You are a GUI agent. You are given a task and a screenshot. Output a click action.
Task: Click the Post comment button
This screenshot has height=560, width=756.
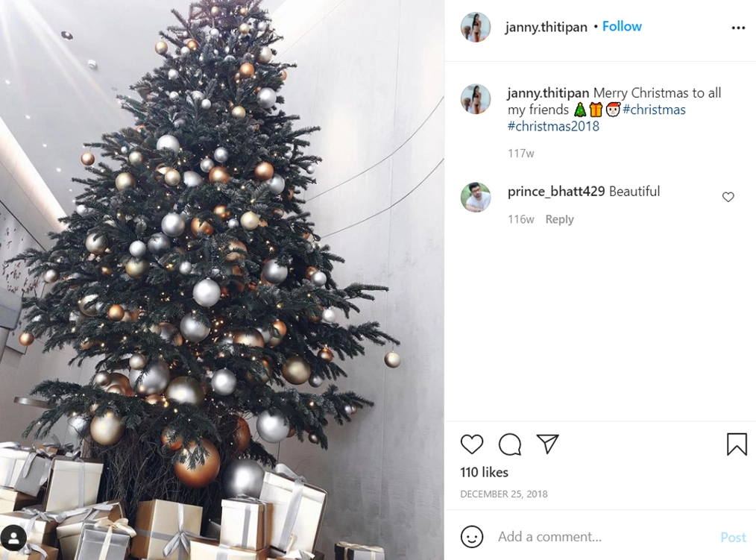[x=733, y=537]
